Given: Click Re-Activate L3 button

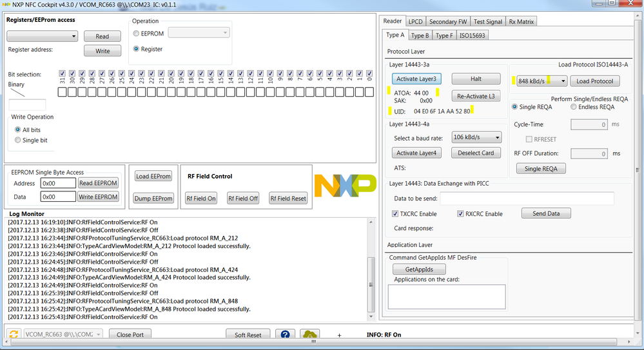Looking at the screenshot, I should (476, 96).
